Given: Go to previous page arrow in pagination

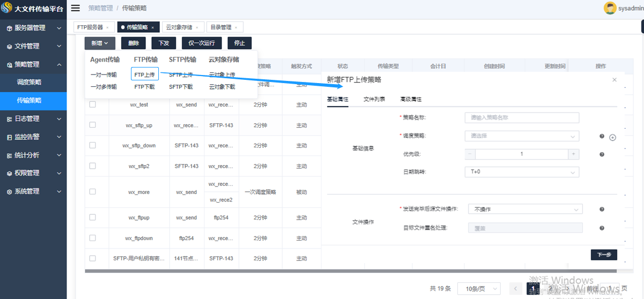Looking at the screenshot, I should point(515,289).
